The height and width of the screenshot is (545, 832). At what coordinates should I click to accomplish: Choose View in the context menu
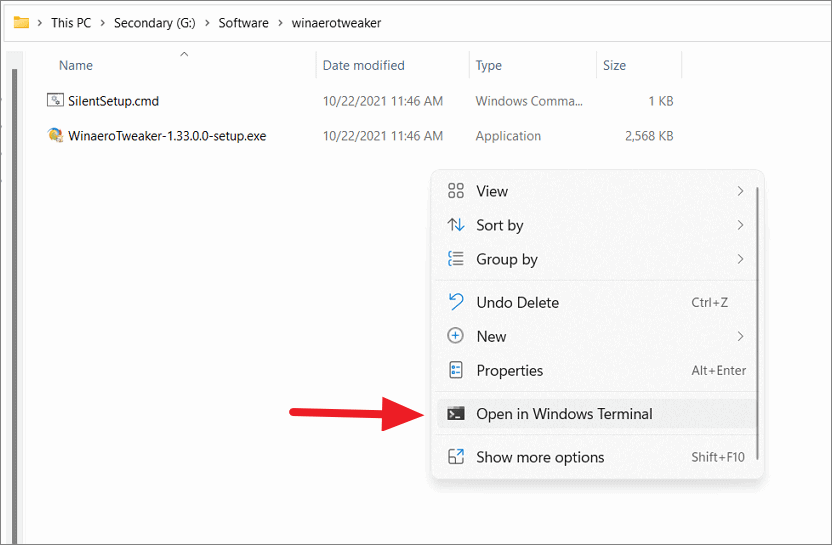[x=596, y=191]
